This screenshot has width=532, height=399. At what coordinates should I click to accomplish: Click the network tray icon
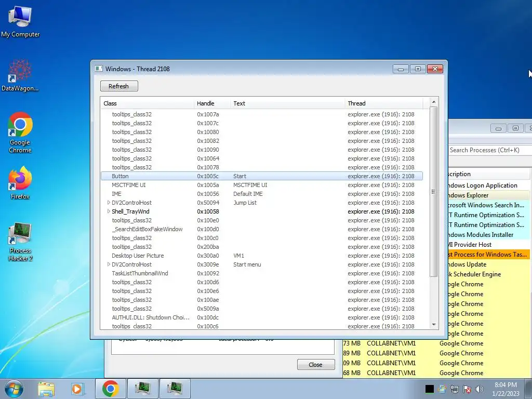pos(454,389)
